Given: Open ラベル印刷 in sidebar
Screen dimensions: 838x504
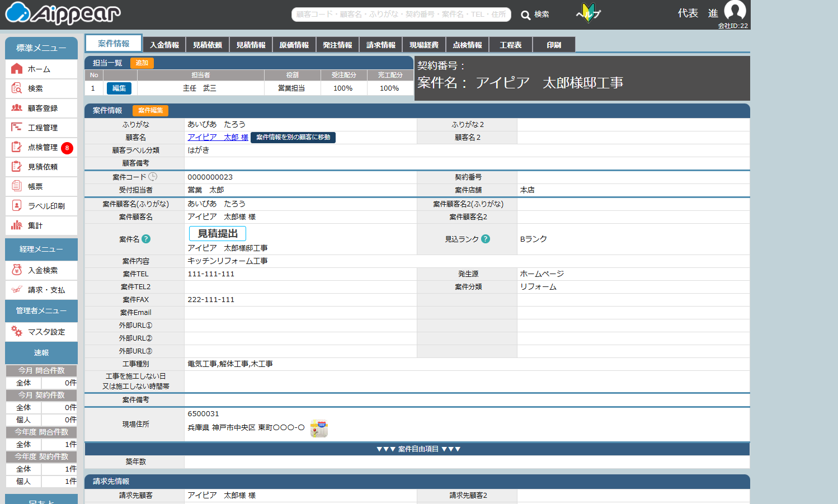Looking at the screenshot, I should pyautogui.click(x=41, y=206).
